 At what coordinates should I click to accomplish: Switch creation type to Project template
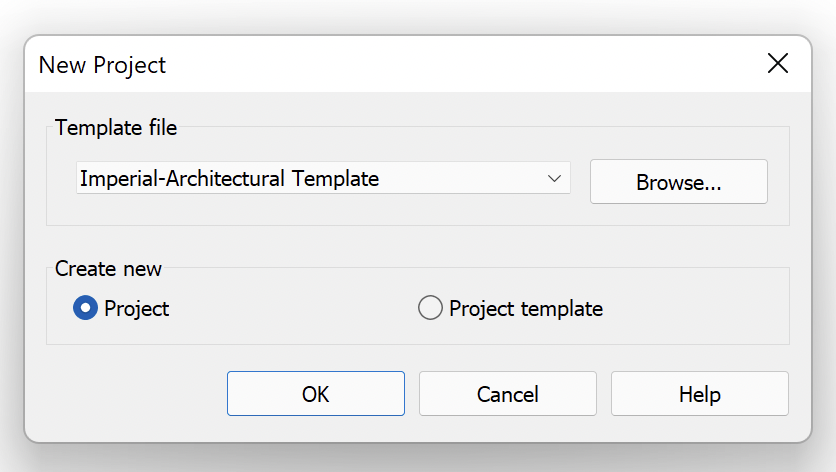(x=430, y=308)
